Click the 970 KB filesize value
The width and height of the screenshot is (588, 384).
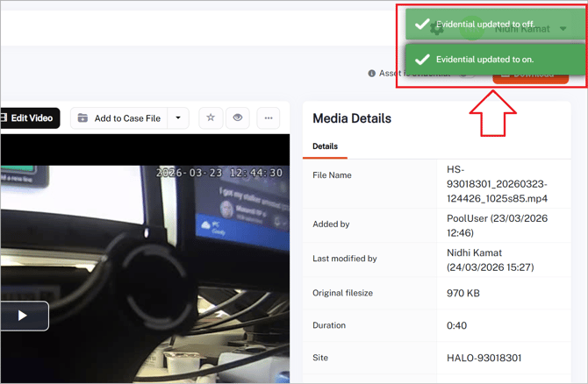[x=463, y=293]
